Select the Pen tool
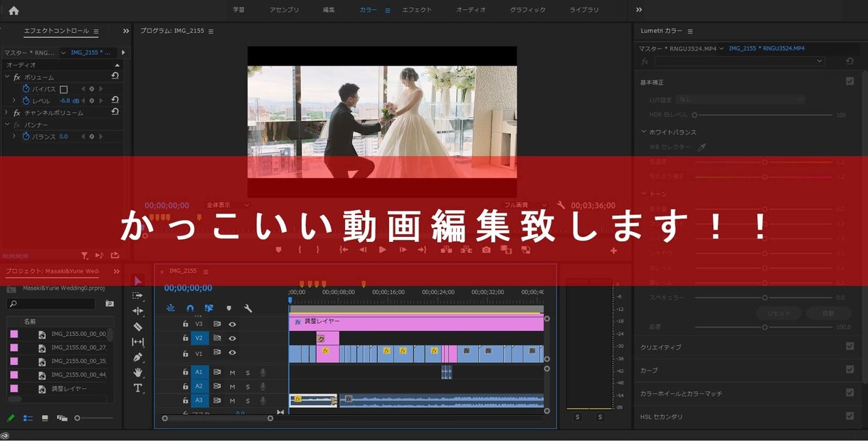Screen dimensions: 868x442 (x=138, y=357)
